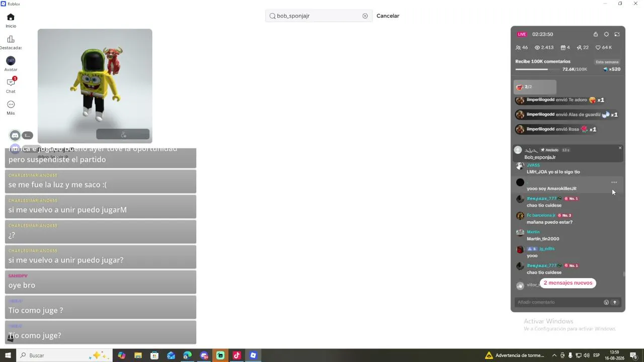Image resolution: width=644 pixels, height=362 pixels.
Task: Show hidden system tray icons
Action: pyautogui.click(x=554, y=355)
